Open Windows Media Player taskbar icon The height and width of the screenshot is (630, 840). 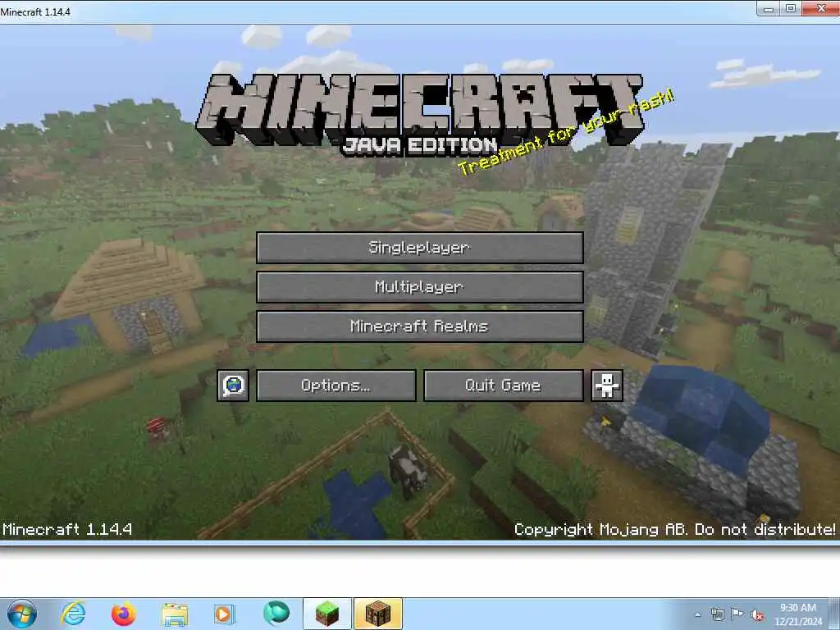click(224, 614)
